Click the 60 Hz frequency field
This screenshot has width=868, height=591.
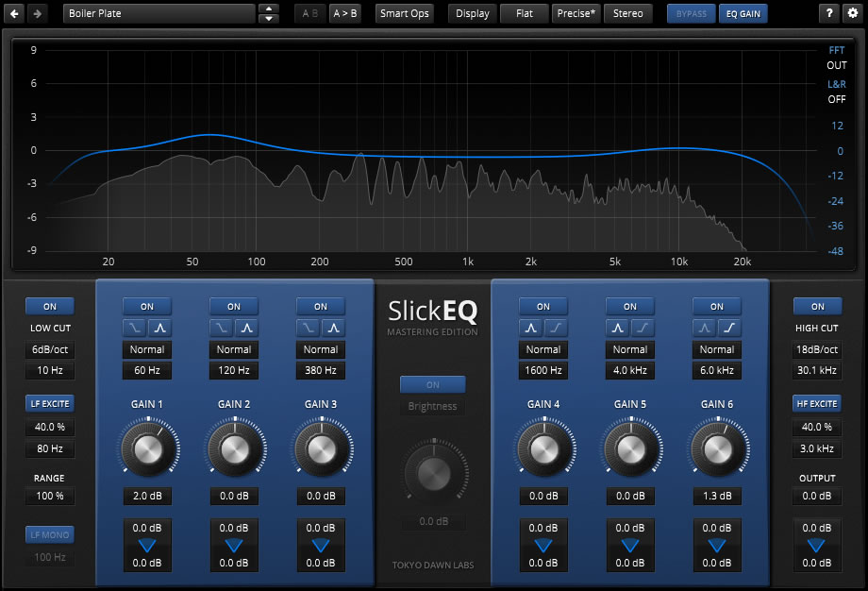click(x=147, y=370)
